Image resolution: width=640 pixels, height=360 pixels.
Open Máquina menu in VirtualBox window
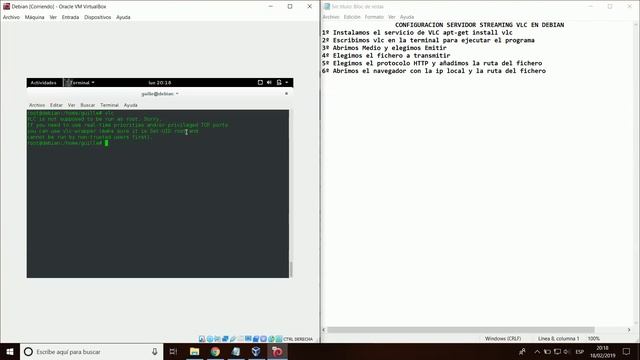34,17
